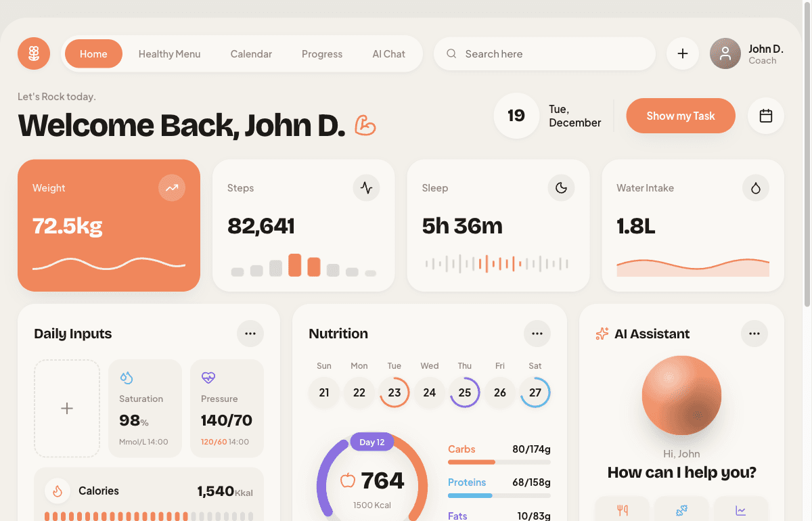Click the 82,641 steps value
Screen dimensions: 812x521
click(x=261, y=225)
